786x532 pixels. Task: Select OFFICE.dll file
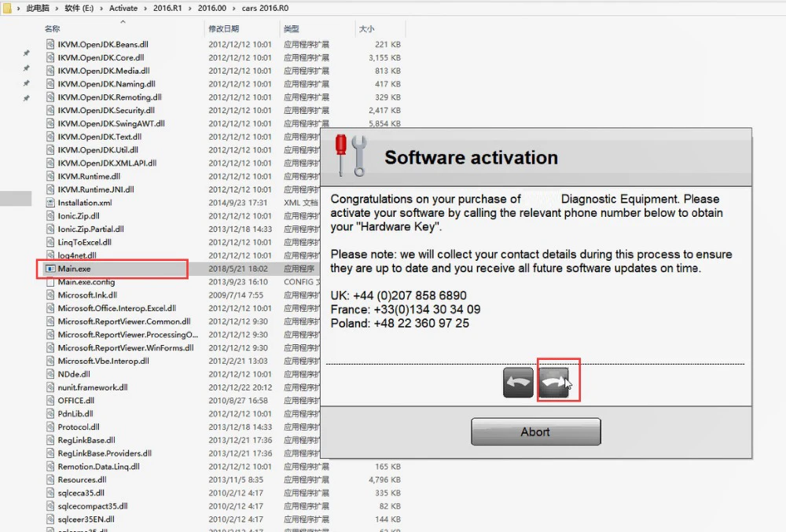click(x=75, y=401)
